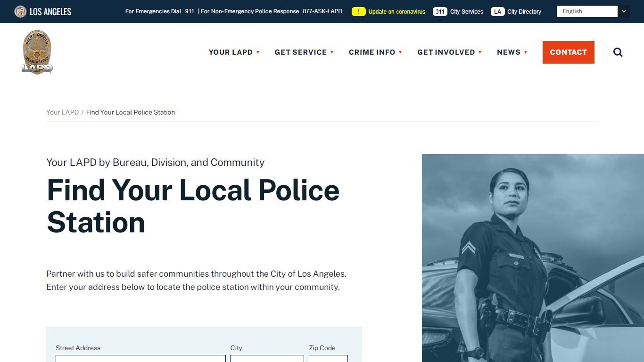Expand the GET SERVICE menu

(304, 52)
